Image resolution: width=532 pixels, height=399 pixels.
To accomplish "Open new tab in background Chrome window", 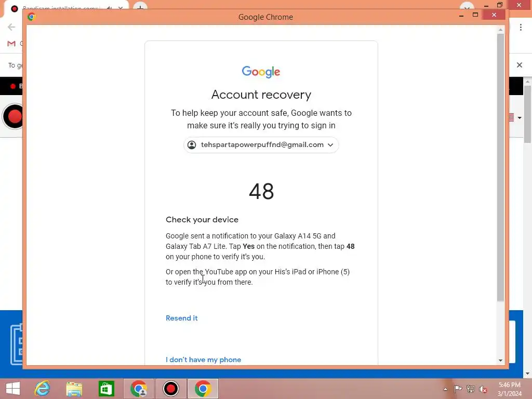I will point(140,7).
